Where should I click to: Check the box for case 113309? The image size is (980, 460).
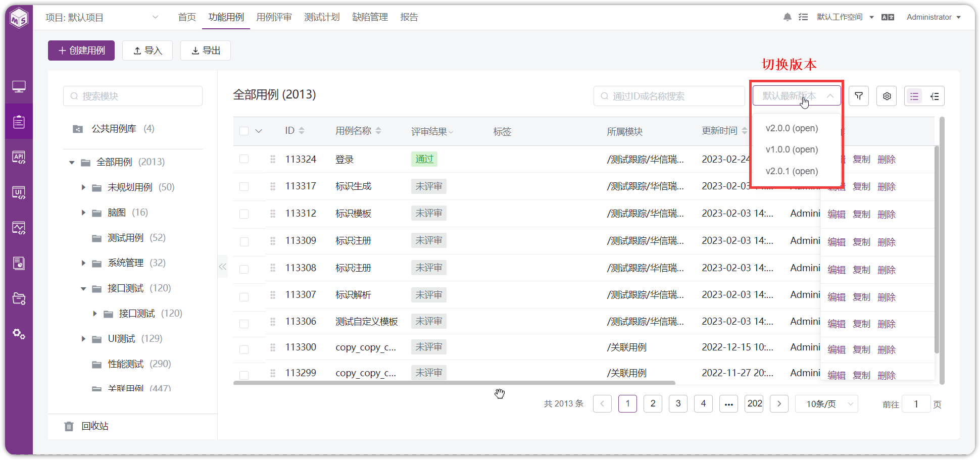pyautogui.click(x=244, y=241)
